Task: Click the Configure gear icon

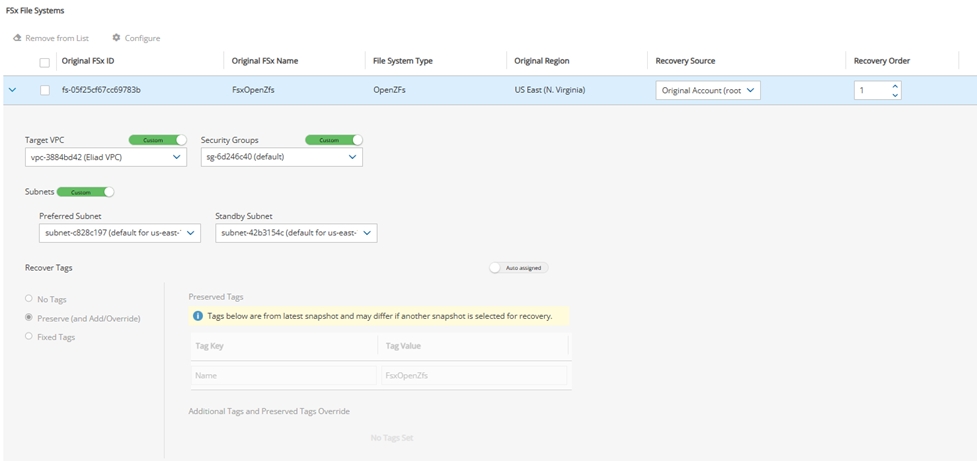Action: [116, 38]
